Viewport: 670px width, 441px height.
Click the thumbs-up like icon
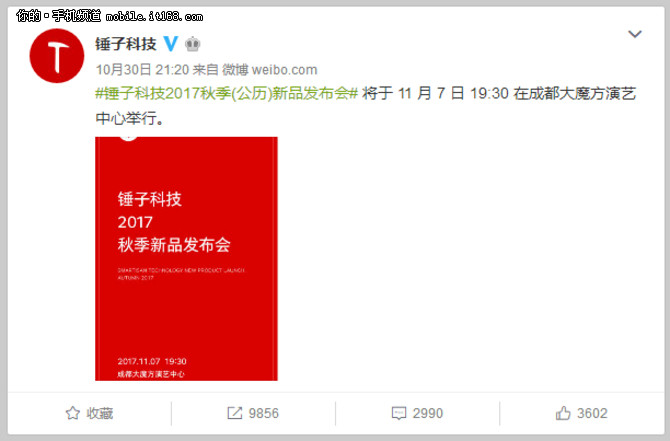[x=563, y=413]
